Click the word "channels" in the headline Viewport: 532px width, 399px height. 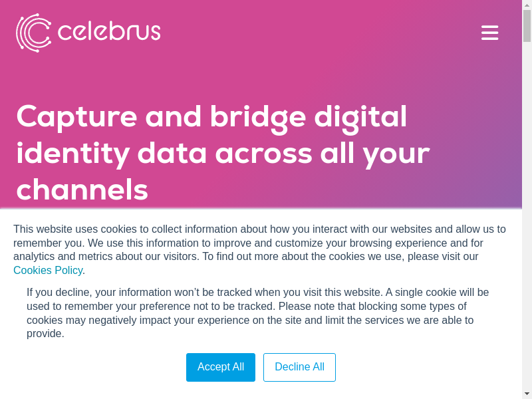point(82,190)
